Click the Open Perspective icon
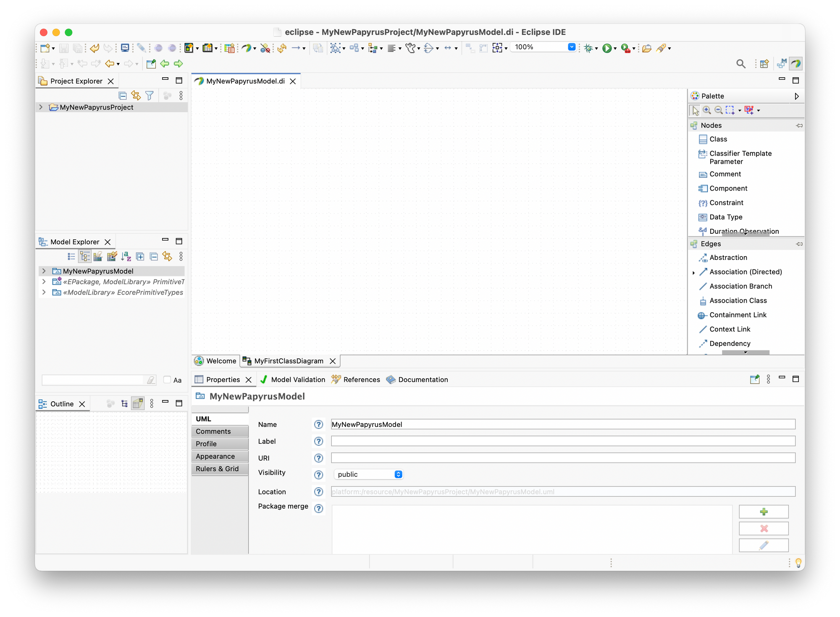 click(764, 64)
